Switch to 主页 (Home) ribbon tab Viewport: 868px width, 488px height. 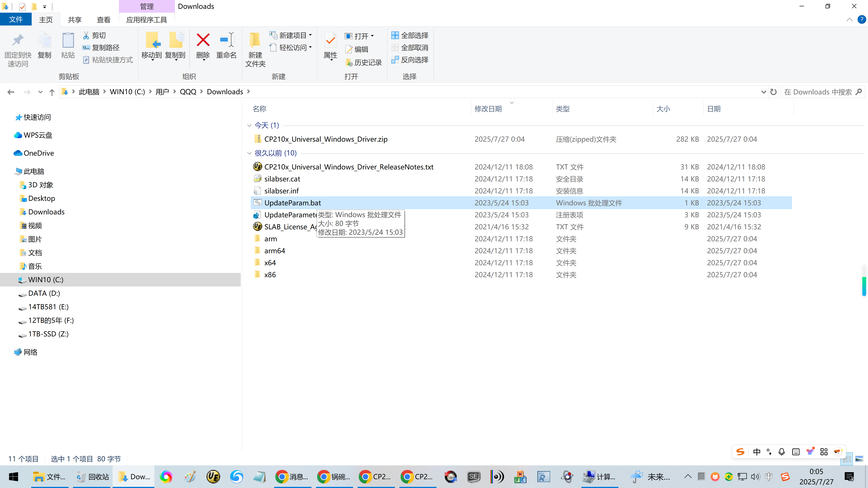click(x=46, y=19)
